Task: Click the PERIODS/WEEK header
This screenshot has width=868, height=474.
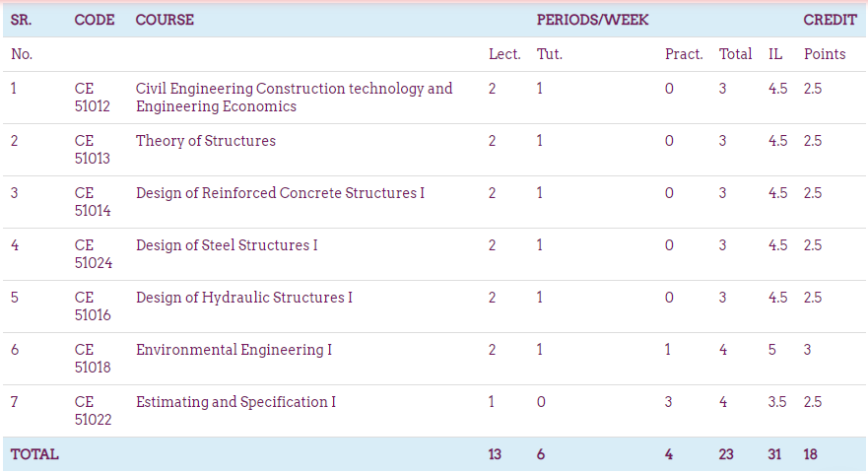Action: (592, 20)
